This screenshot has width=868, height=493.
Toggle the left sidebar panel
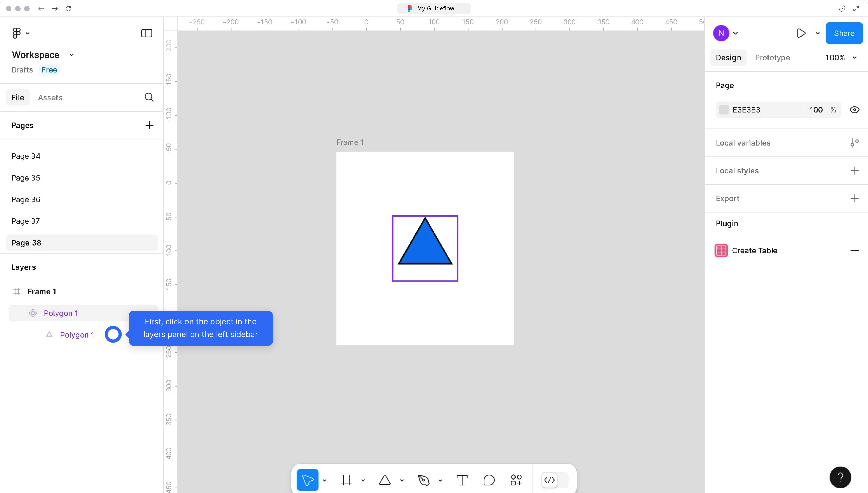[x=146, y=33]
